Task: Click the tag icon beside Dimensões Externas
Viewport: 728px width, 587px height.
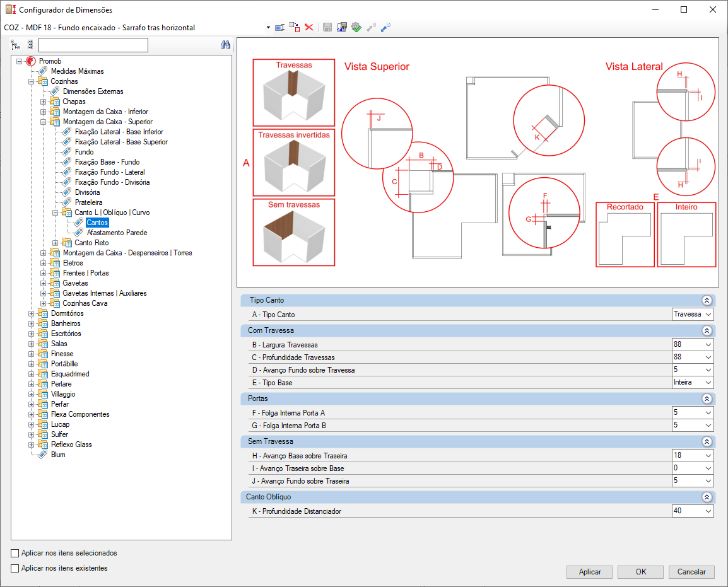Action: (x=56, y=91)
